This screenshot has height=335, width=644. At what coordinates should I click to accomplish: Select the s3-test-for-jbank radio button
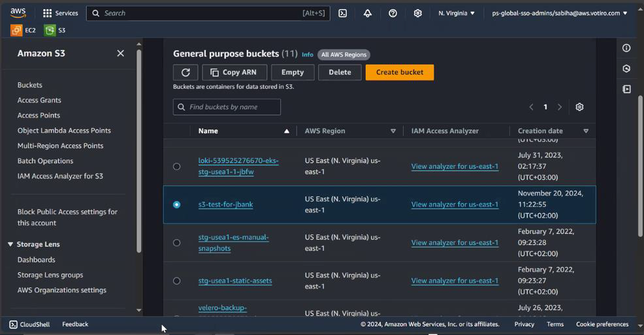[x=176, y=204]
